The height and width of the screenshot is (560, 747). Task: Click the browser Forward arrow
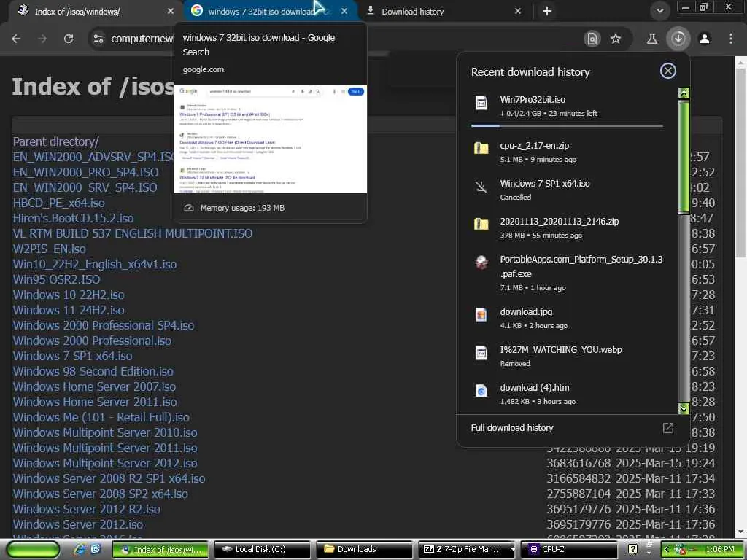tap(42, 39)
